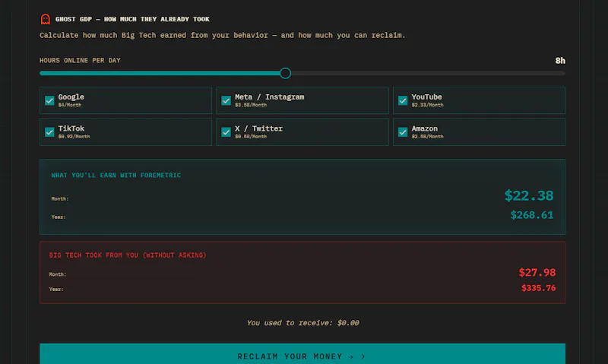Click the orange ghost icon beside Ghost GDP
608x364 pixels.
pos(46,19)
